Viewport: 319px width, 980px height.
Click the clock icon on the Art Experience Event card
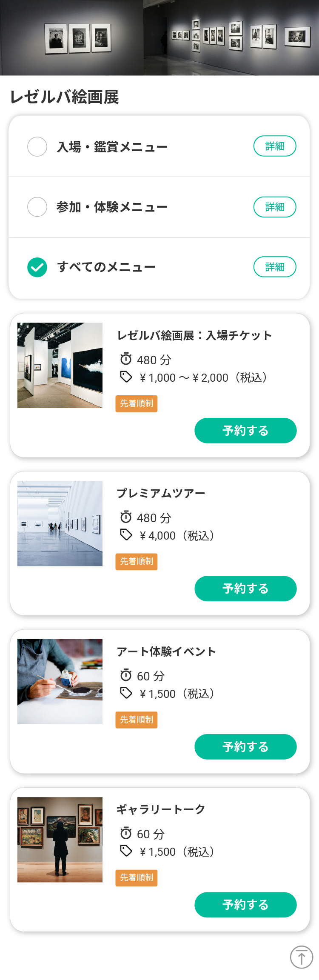(126, 675)
